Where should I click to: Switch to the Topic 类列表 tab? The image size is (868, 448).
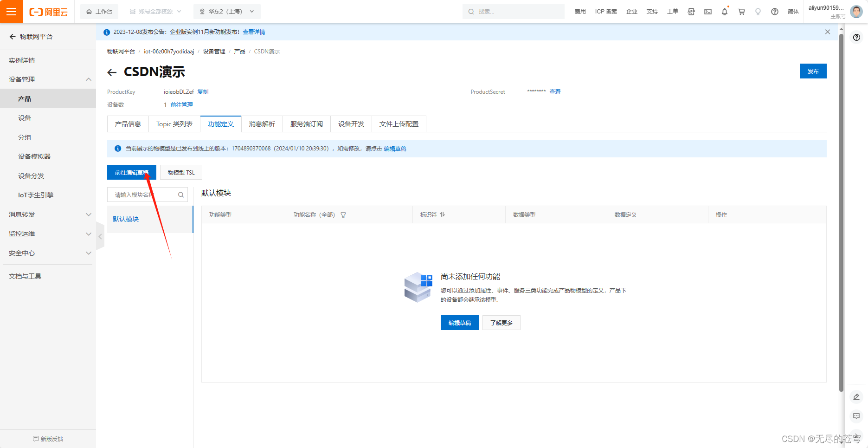[x=174, y=124]
